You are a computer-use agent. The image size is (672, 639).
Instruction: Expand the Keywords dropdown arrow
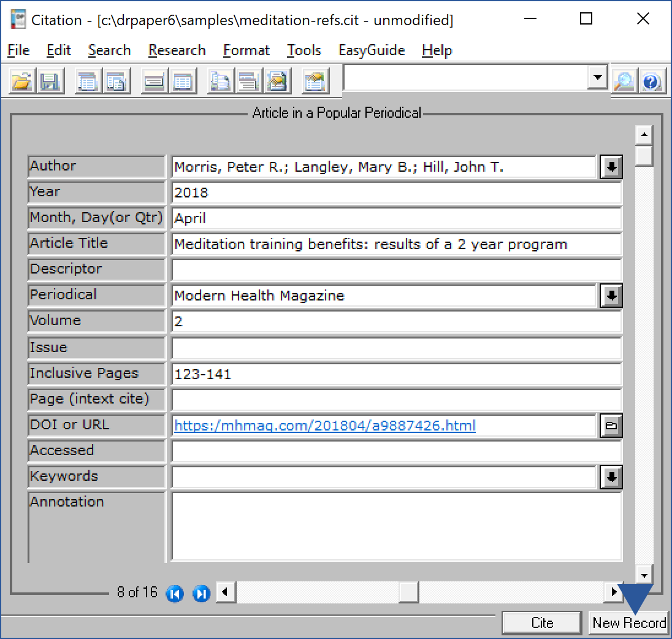[611, 477]
